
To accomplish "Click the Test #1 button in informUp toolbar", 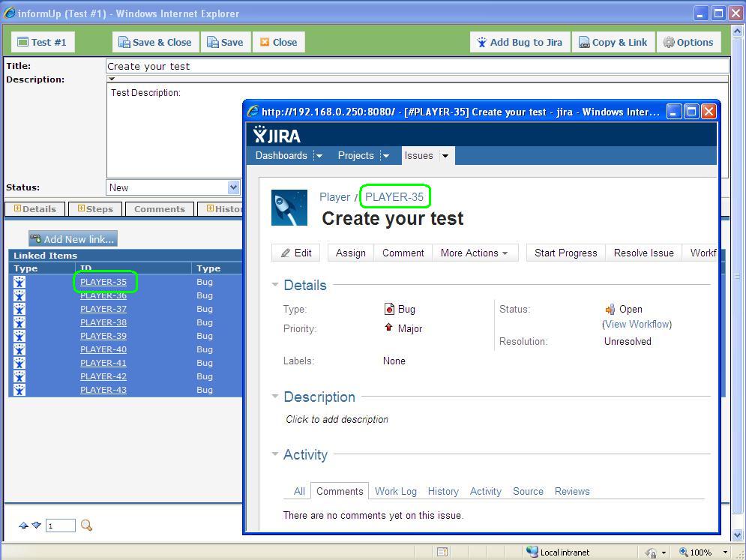I will click(42, 42).
